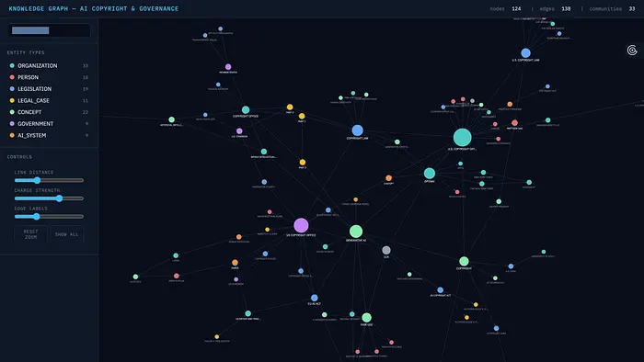Select the purple US COPYRIGHT OFFICE node
The width and height of the screenshot is (644, 362).
301,225
